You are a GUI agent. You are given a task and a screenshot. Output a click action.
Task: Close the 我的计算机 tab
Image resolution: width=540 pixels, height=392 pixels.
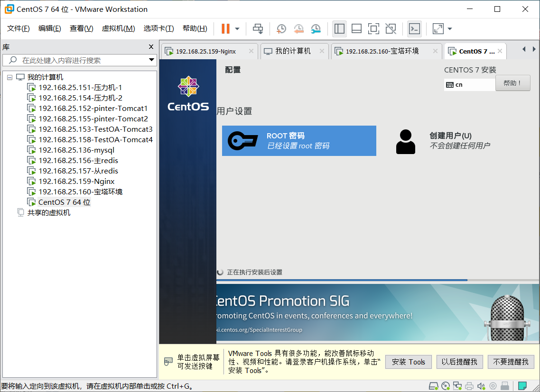[x=322, y=51]
